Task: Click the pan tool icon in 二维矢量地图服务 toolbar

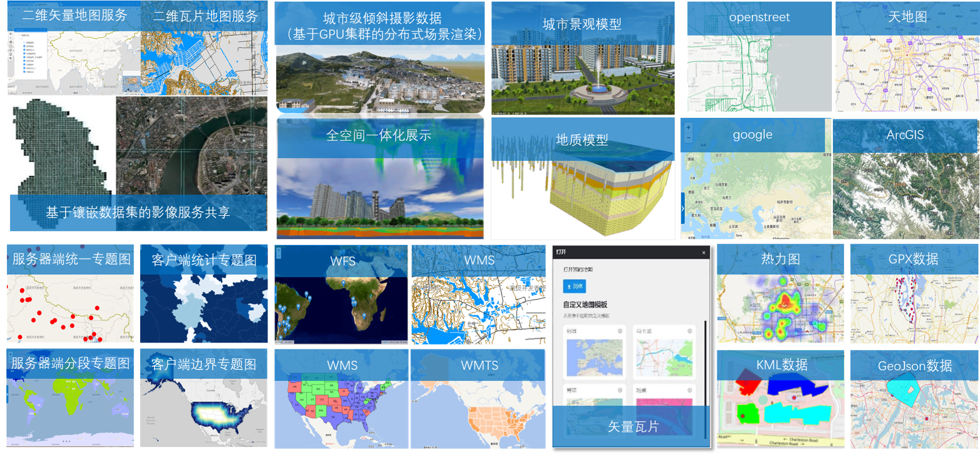Action: 11,34
